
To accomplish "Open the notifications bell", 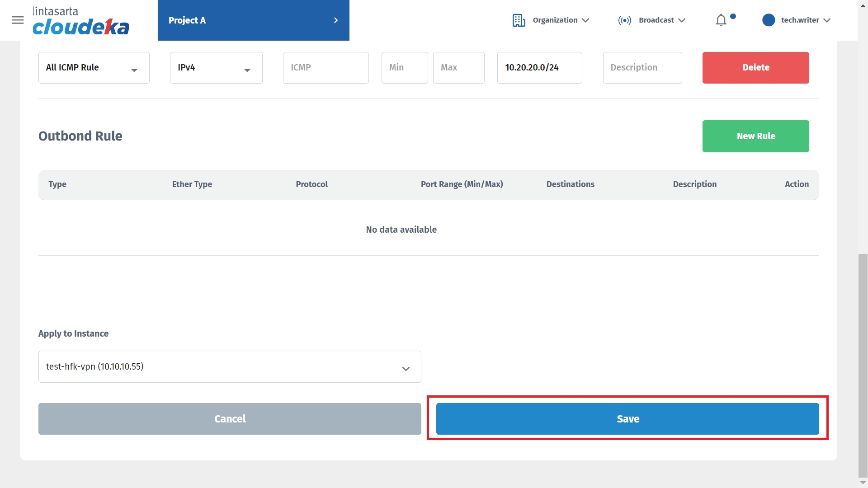I will (721, 20).
